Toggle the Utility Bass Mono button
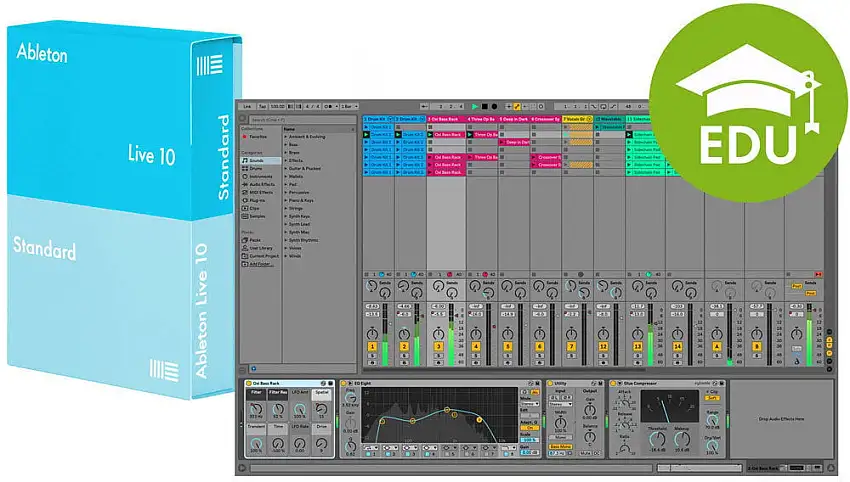The width and height of the screenshot is (850, 482). pos(561,446)
